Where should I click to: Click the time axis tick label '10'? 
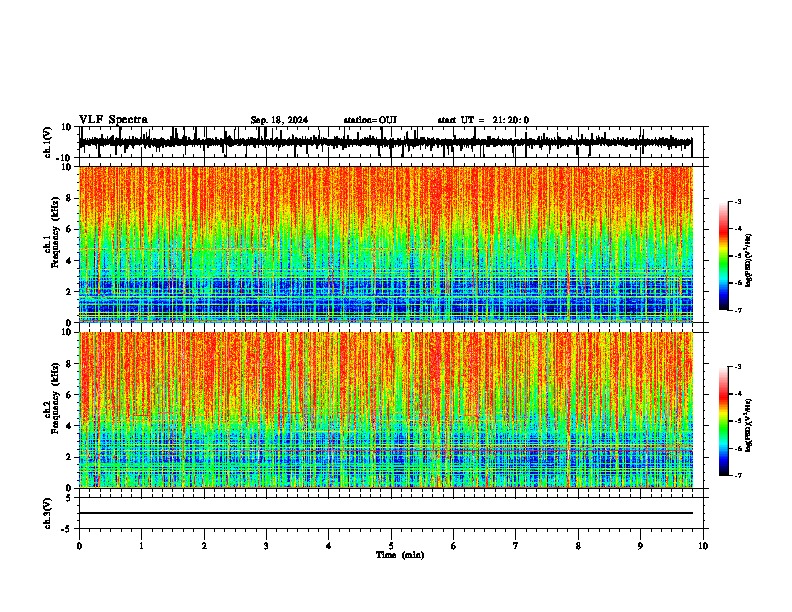click(703, 546)
